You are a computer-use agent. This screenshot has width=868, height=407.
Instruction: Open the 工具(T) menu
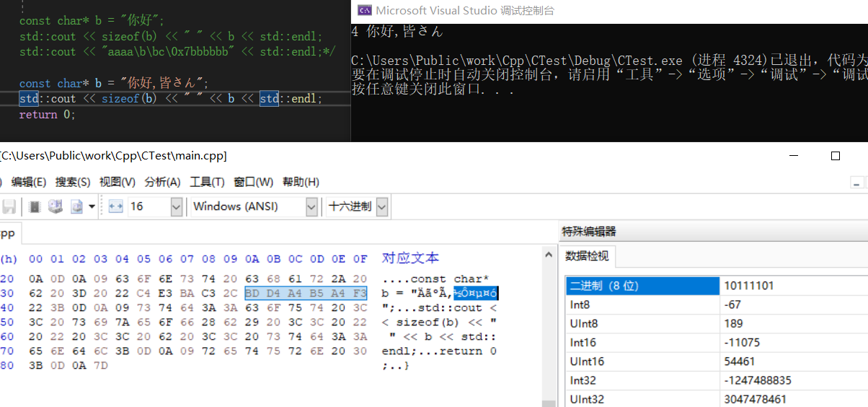pos(207,182)
